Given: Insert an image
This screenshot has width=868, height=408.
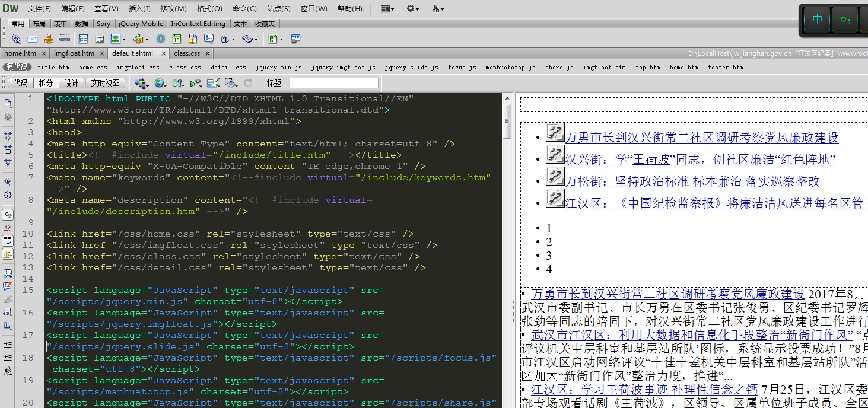Looking at the screenshot, I should pyautogui.click(x=115, y=39).
